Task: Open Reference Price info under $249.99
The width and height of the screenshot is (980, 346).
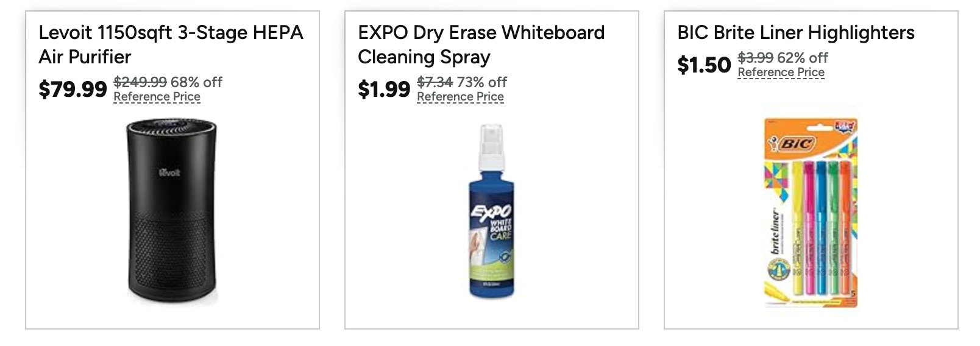Action: tap(157, 96)
